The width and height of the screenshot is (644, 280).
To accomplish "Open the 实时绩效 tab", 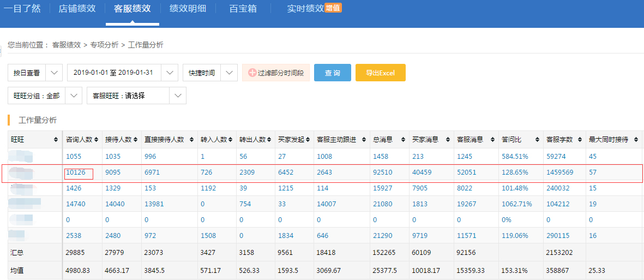I will [x=305, y=9].
